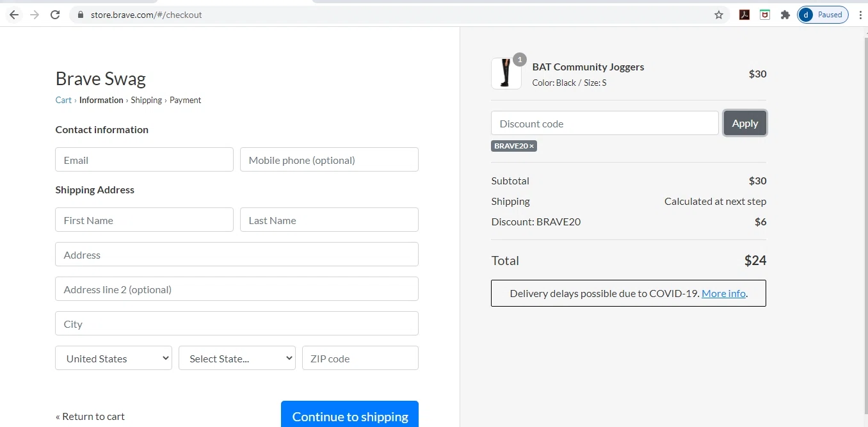Focus the Last Name field
This screenshot has width=868, height=427.
point(329,220)
